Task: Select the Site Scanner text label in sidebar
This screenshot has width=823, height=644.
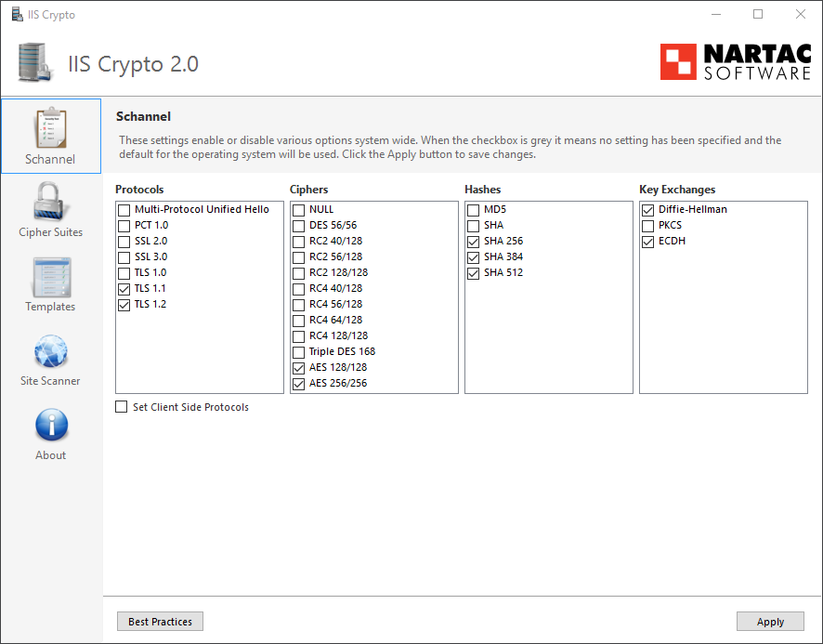Action: (50, 381)
